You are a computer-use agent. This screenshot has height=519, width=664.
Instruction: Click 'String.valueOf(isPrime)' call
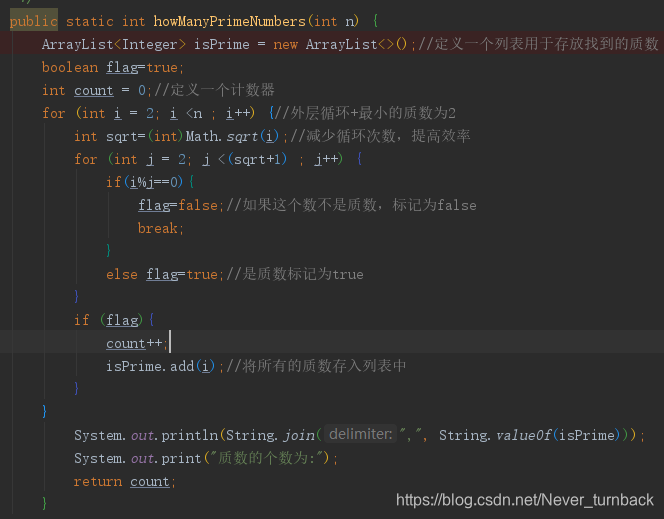click(x=529, y=435)
